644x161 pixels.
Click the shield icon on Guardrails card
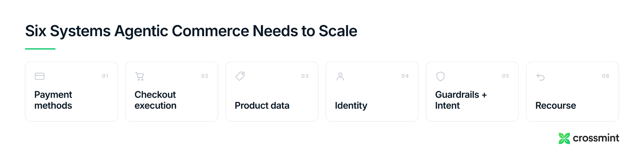pyautogui.click(x=441, y=76)
